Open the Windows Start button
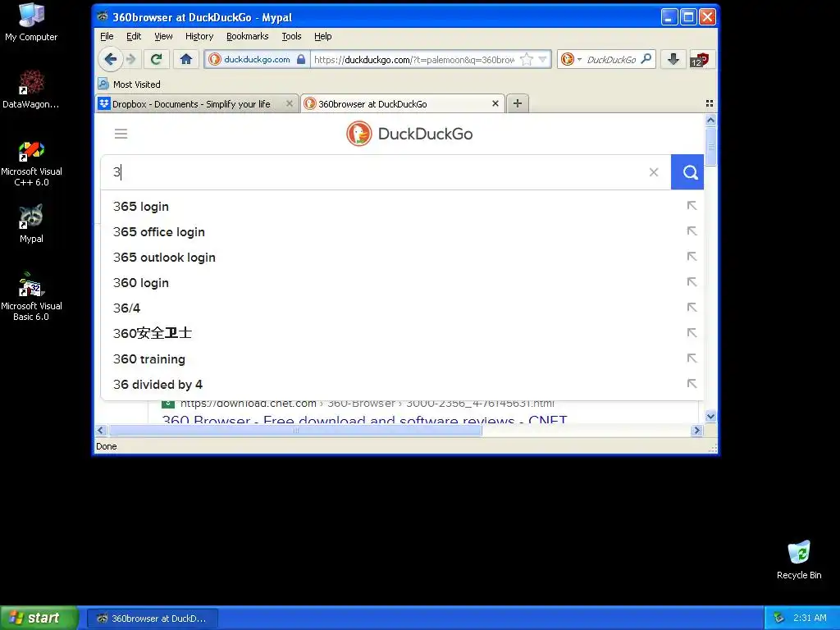840x630 pixels. (x=39, y=618)
